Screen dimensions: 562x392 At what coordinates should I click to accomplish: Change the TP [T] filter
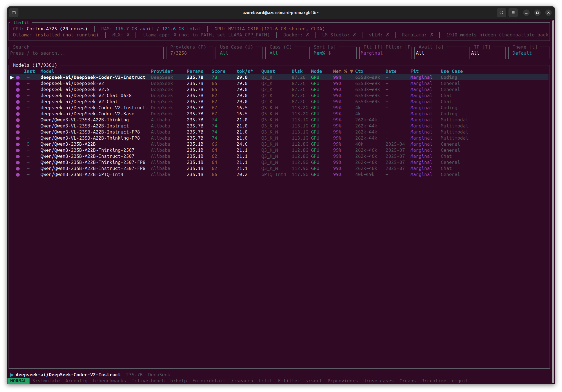488,53
